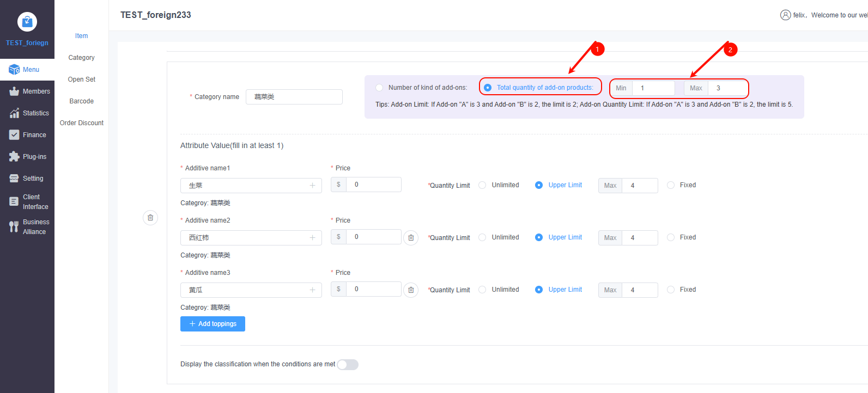Open Statistics via its chart icon
868x393 pixels.
14,113
